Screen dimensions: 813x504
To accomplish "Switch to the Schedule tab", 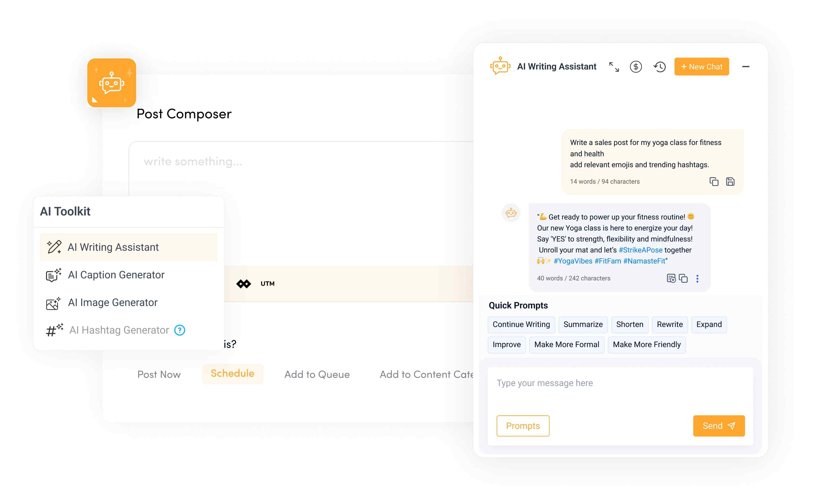I will (x=232, y=374).
